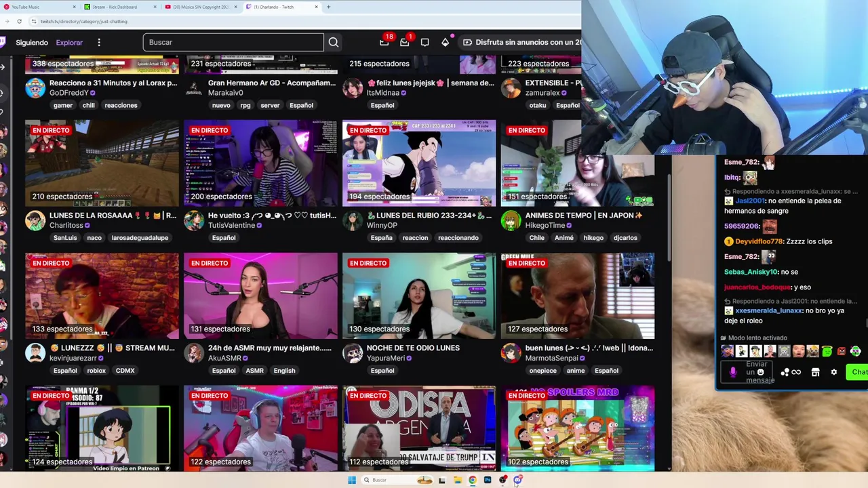Go to the Explorar tab
The width and height of the screenshot is (868, 488).
point(69,42)
